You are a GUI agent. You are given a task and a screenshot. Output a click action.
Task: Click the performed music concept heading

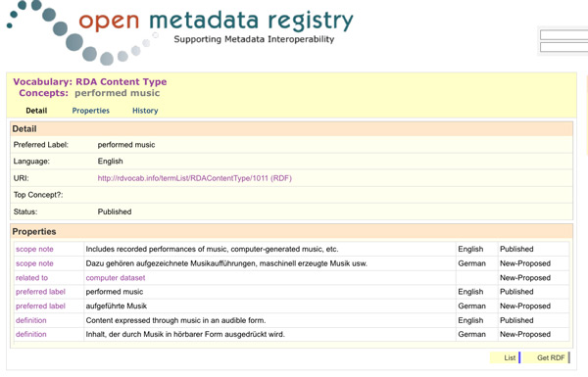pyautogui.click(x=117, y=93)
